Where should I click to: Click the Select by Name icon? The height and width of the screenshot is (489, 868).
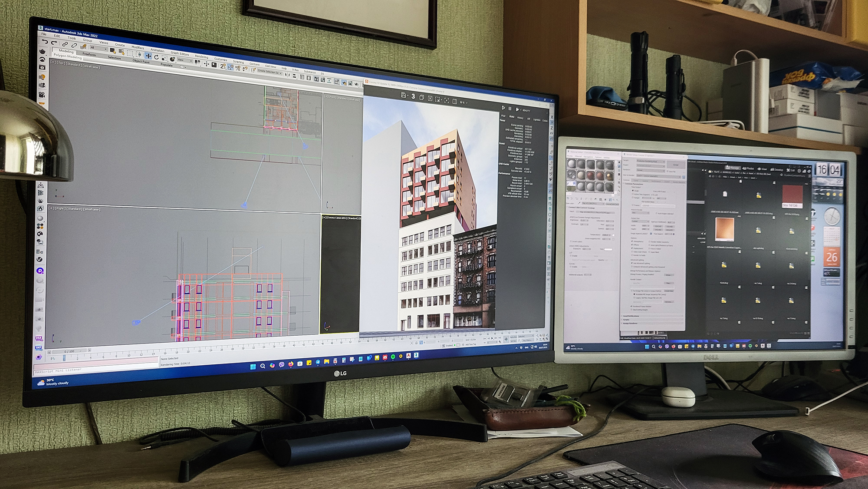pos(122,52)
